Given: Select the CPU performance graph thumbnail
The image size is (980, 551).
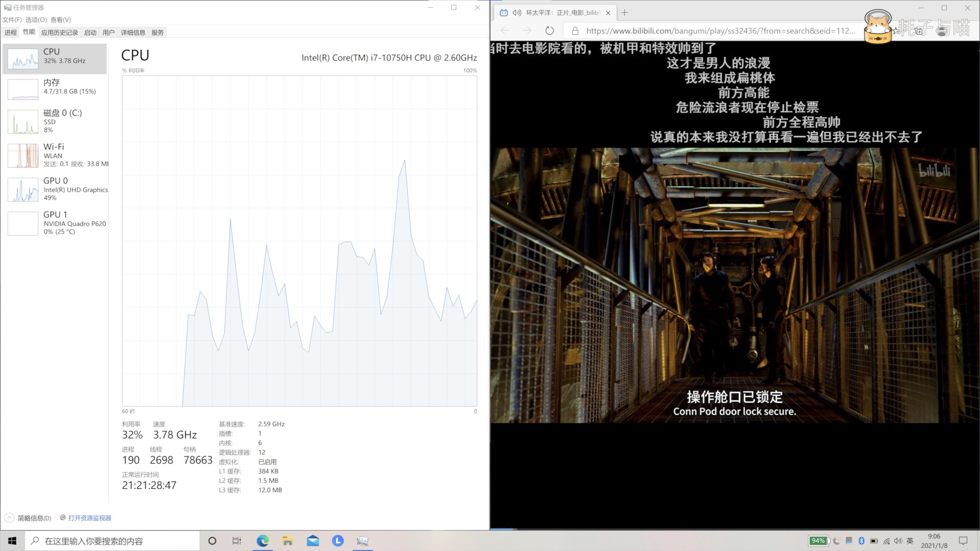Looking at the screenshot, I should (23, 58).
